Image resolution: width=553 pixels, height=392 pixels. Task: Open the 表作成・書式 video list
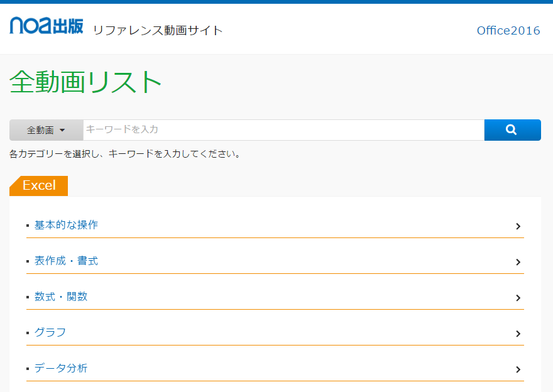(x=66, y=261)
